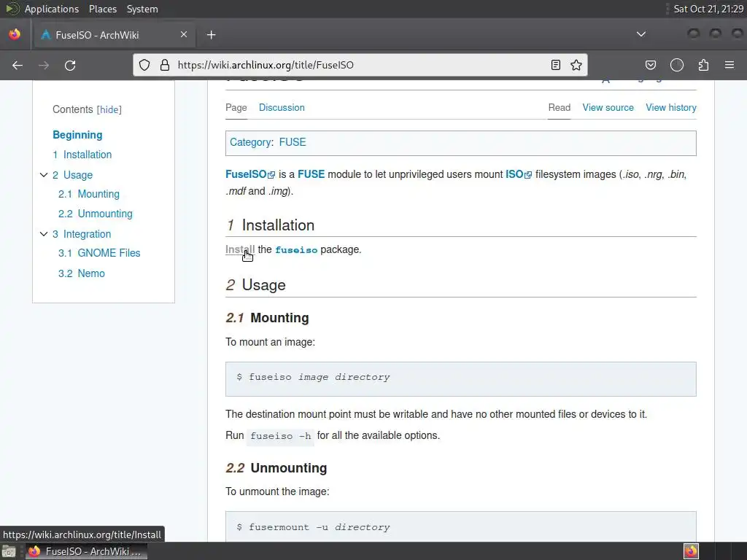Switch to the Discussion tab
This screenshot has width=747, height=560.
(x=282, y=108)
